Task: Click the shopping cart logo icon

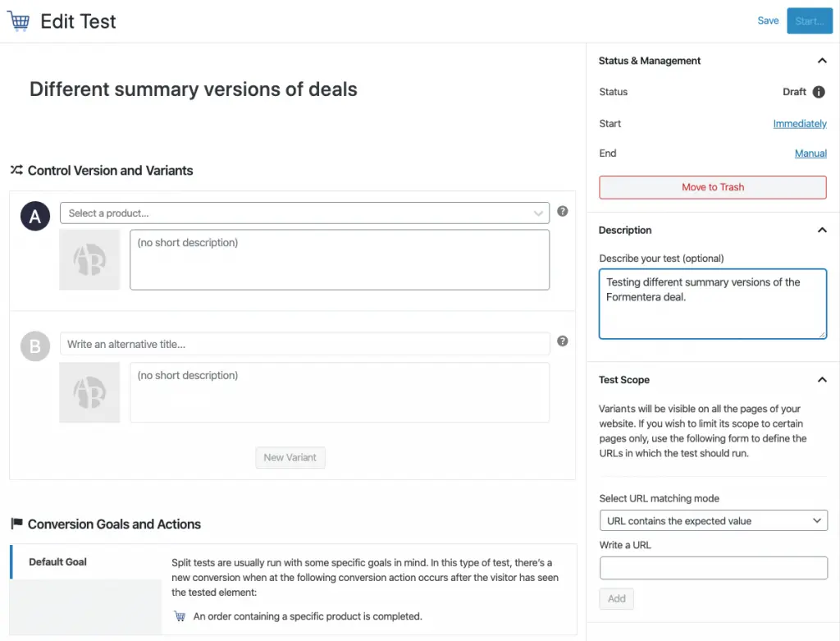Action: pos(19,21)
